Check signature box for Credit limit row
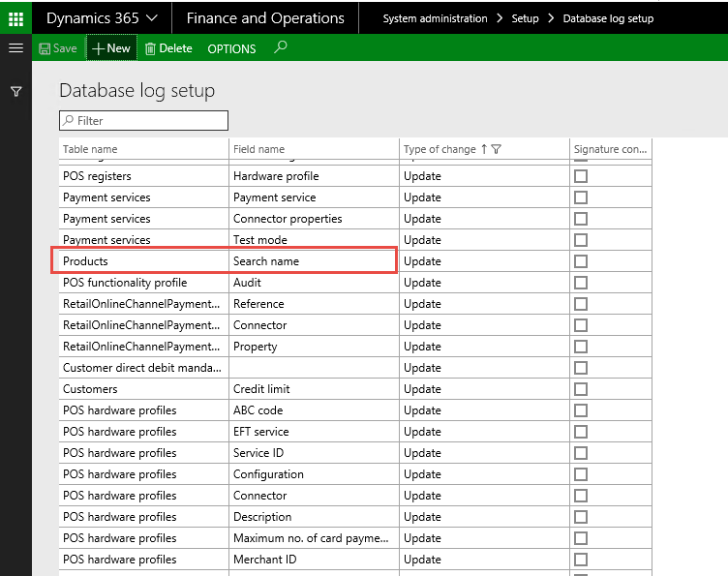The height and width of the screenshot is (576, 728). coord(581,389)
